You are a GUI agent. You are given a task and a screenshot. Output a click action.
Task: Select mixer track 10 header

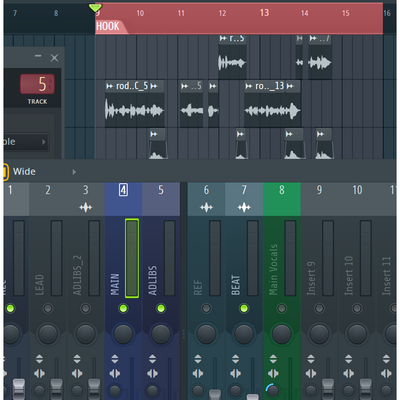(357, 199)
